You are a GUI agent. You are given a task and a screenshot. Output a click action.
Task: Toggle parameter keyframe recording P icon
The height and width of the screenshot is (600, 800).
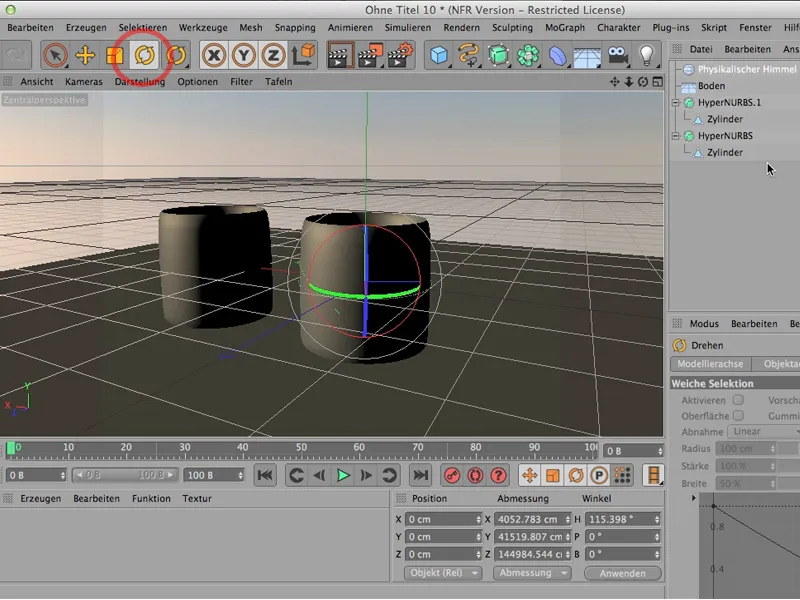click(x=599, y=476)
